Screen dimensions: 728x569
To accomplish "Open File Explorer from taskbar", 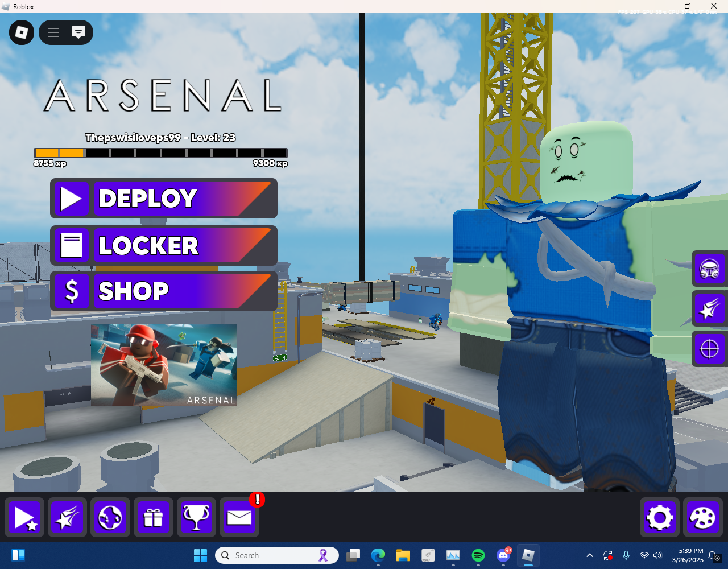I will tap(403, 555).
